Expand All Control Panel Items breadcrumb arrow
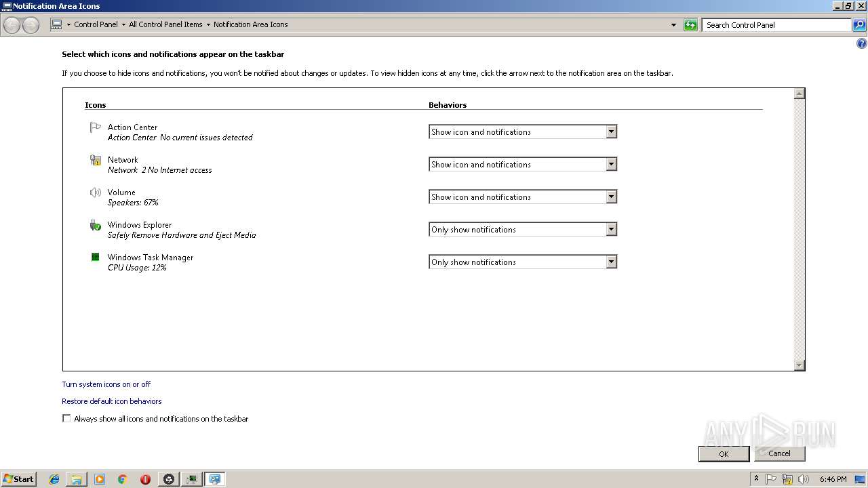The image size is (868, 488). [x=208, y=24]
